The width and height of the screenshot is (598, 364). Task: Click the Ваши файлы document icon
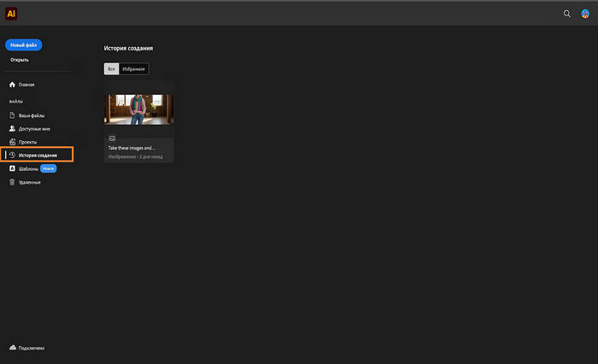pos(12,115)
